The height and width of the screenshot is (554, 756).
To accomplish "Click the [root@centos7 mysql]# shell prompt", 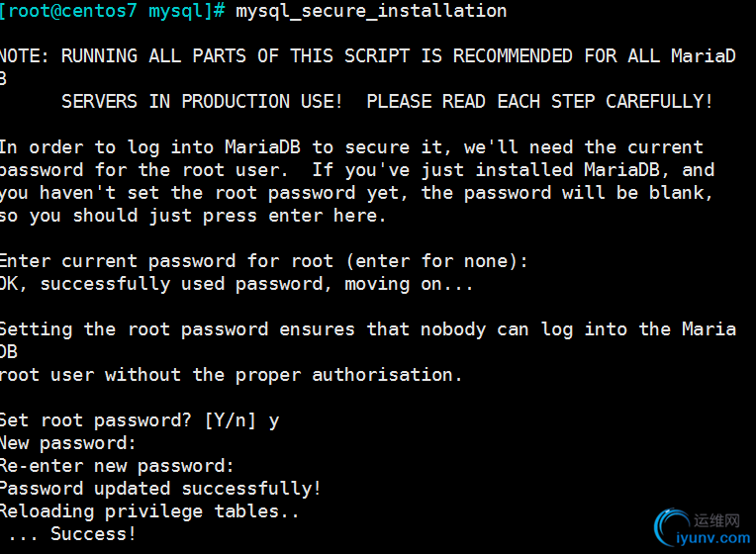I will tap(114, 11).
